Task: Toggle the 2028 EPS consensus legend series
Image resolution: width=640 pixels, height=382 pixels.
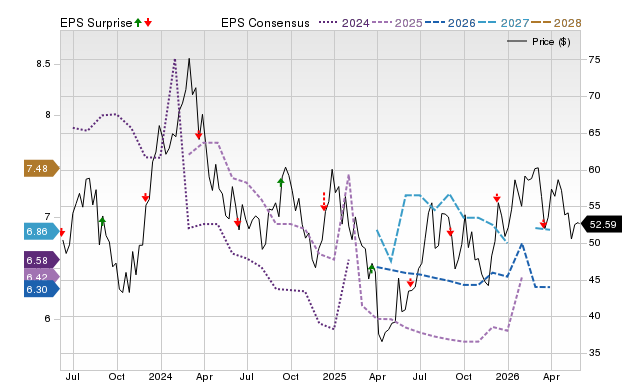Action: click(x=556, y=23)
